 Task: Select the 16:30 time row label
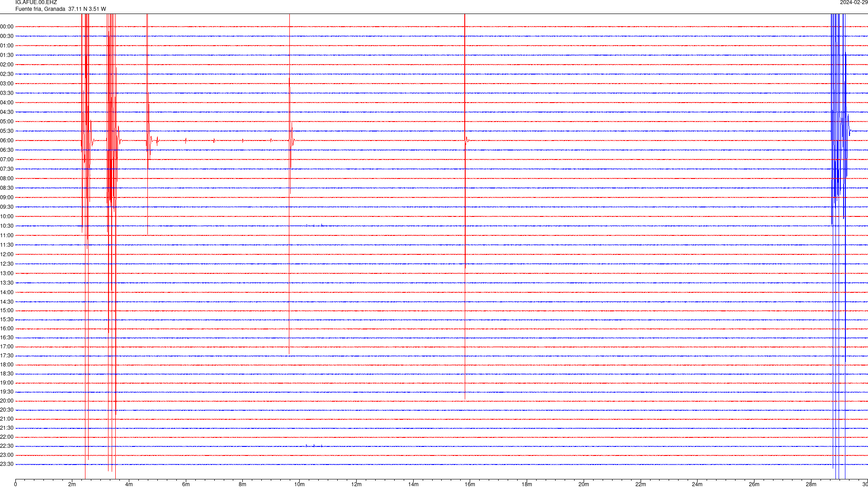[7, 338]
